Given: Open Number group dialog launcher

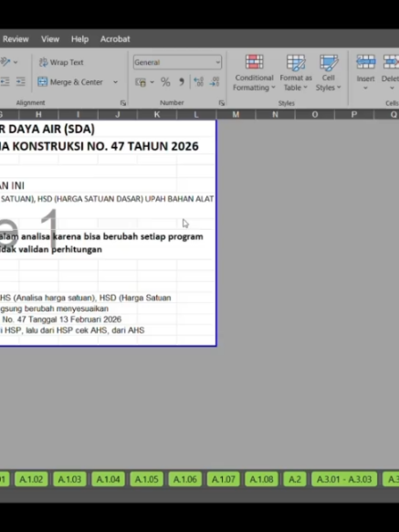Looking at the screenshot, I should coord(221,103).
